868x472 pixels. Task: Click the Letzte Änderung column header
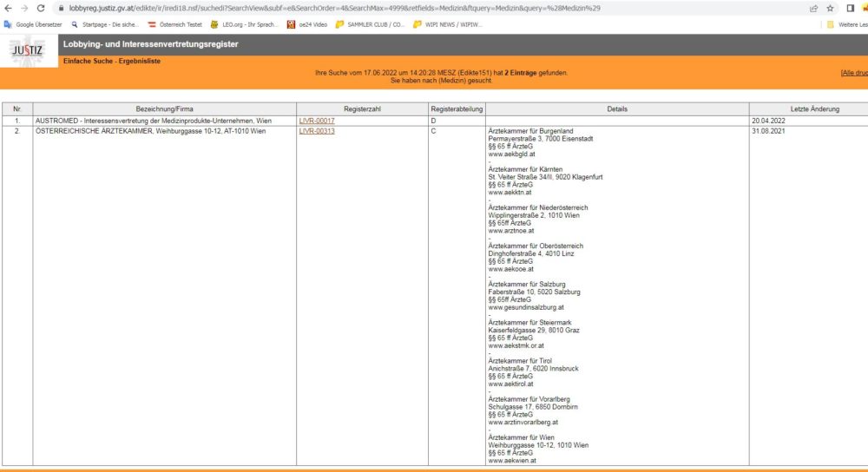pos(809,109)
